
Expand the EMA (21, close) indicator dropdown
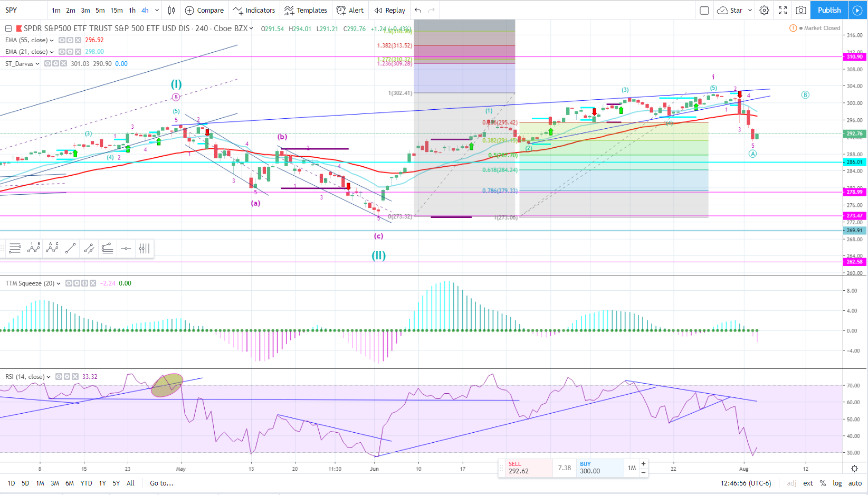click(52, 52)
